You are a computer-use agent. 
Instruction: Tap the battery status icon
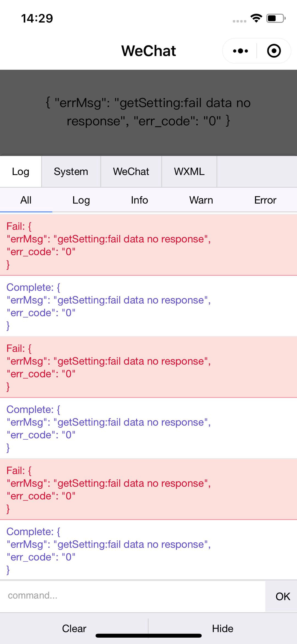coord(276,18)
